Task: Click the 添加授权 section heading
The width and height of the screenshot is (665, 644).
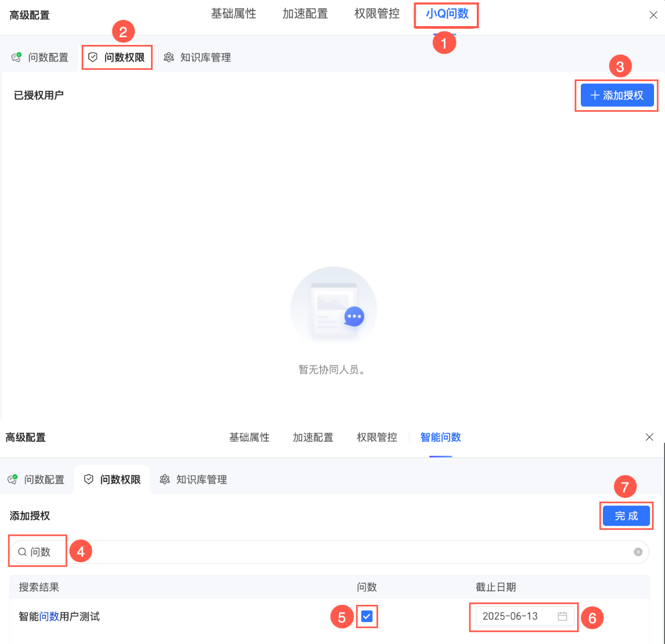Action: tap(30, 516)
